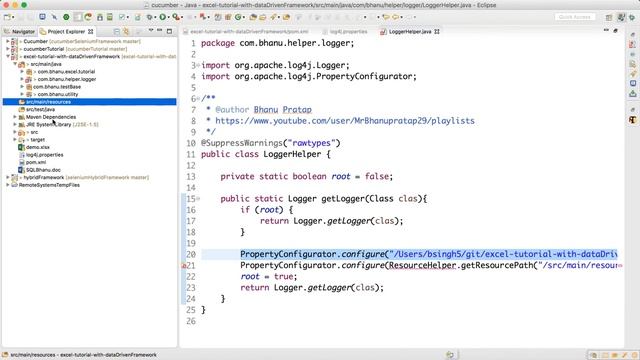The image size is (640, 360).
Task: Toggle folding of Javadoc comment at line 6
Action: (198, 98)
